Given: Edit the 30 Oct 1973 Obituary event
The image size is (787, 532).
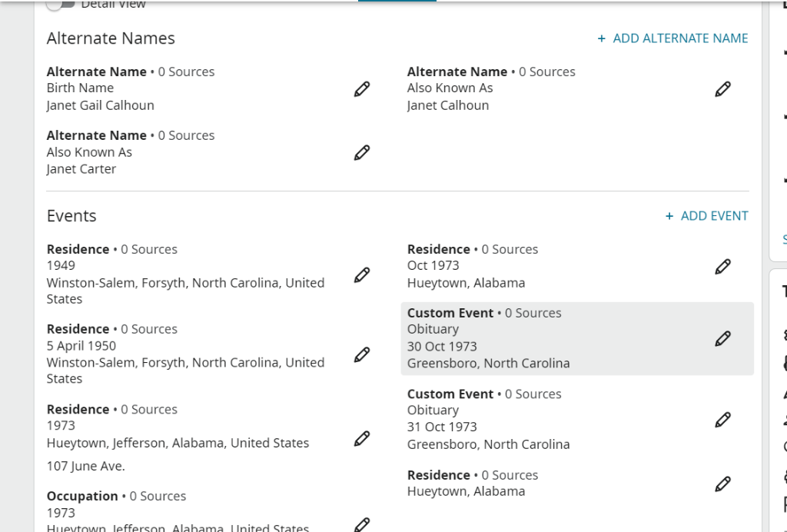Looking at the screenshot, I should pyautogui.click(x=722, y=338).
